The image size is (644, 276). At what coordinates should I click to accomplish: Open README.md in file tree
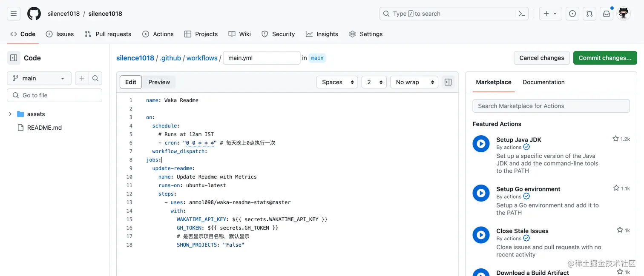pos(44,128)
